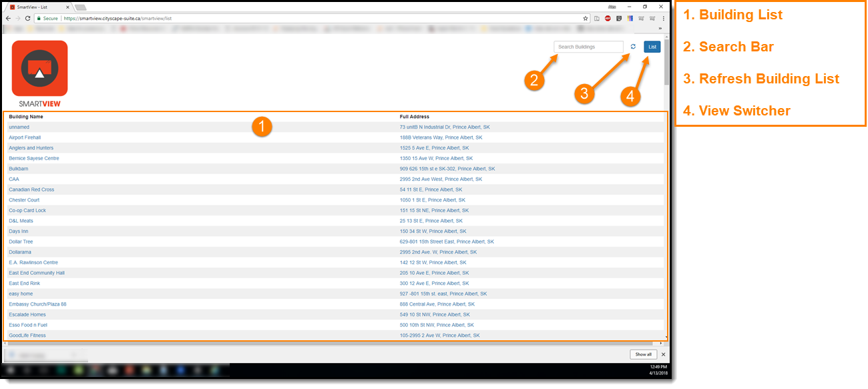Click Show all in the downloads bar
The image size is (868, 389).
[x=642, y=354]
